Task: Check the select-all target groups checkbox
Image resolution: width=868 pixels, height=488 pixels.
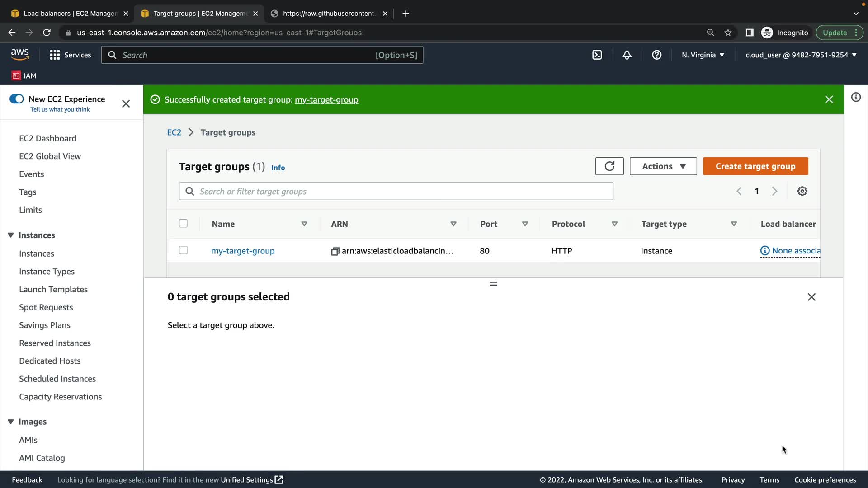Action: (x=183, y=224)
